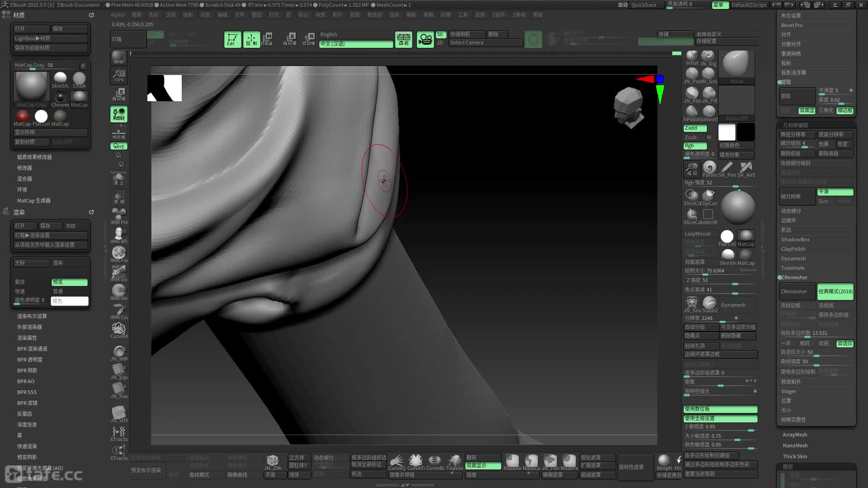Open the 材质 (Material) menu in menu bar
The image size is (868, 488).
(x=321, y=15)
